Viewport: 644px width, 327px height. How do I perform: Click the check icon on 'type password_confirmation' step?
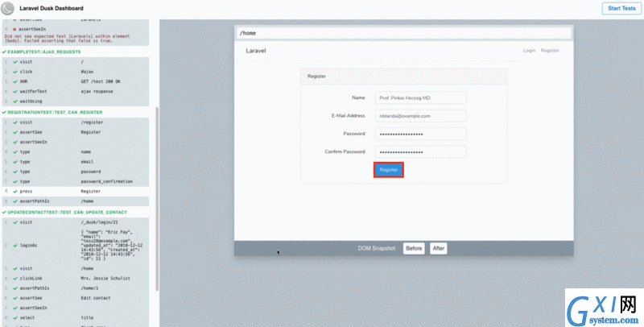[15, 181]
